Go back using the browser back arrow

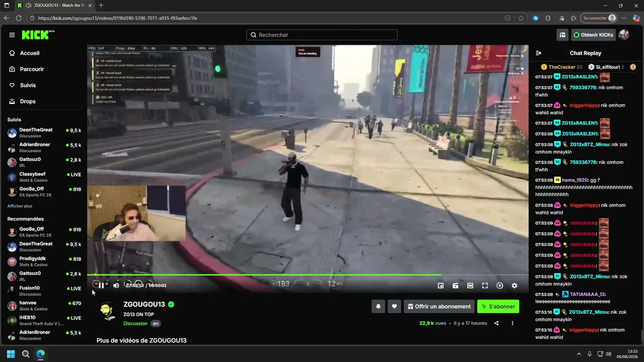(x=7, y=18)
